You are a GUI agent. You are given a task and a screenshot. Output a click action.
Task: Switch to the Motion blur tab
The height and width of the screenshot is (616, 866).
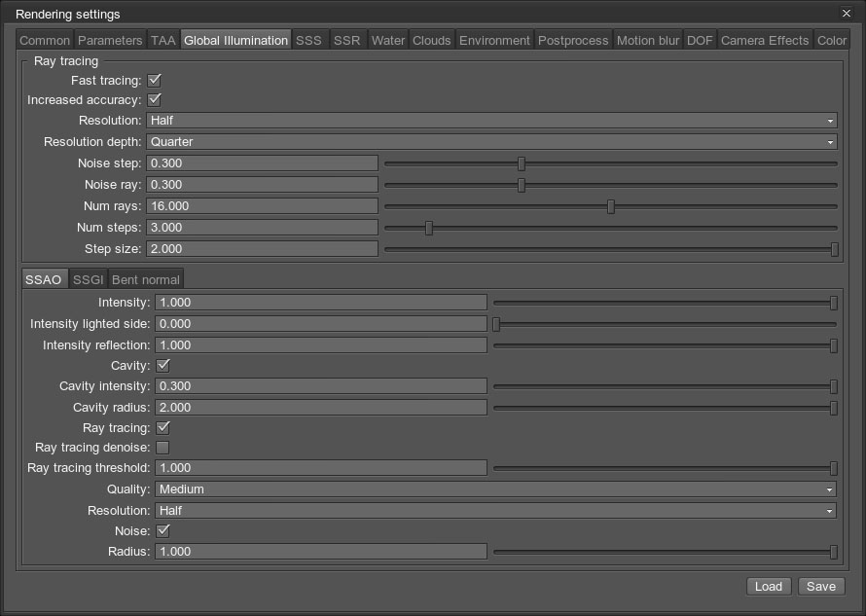pos(648,40)
